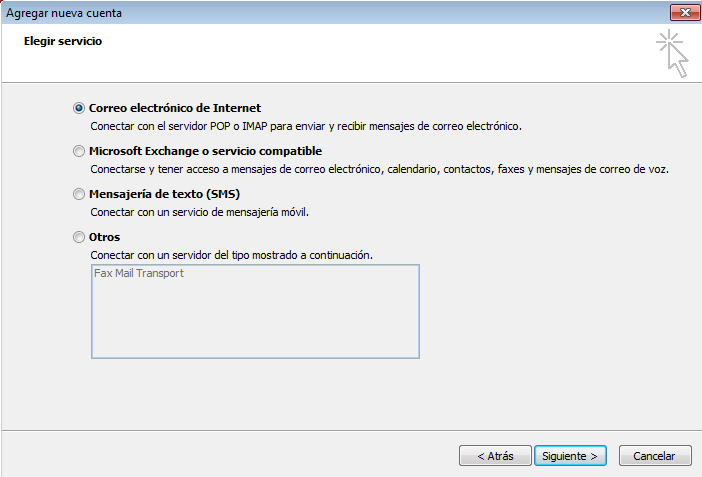Viewport: 702px width, 477px height.
Task: Continue with the Siguiente button
Action: [x=570, y=456]
